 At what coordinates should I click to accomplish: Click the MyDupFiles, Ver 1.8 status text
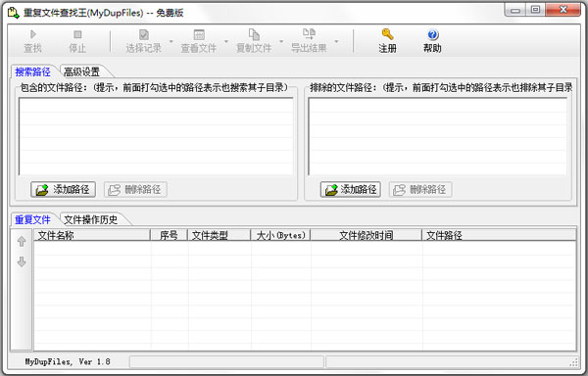[x=68, y=361]
